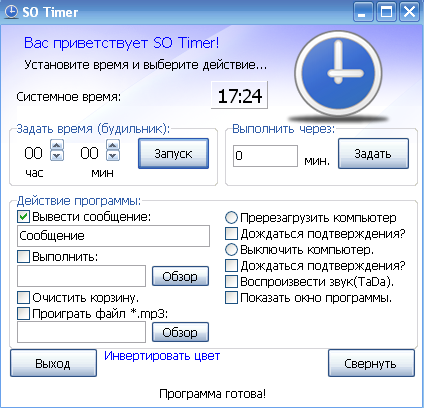This screenshot has width=424, height=408.
Task: Focus the minutes input under Выполнить через
Action: 265,156
